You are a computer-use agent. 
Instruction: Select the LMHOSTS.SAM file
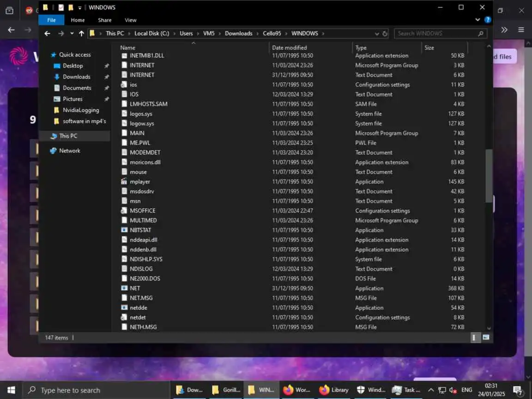point(148,104)
